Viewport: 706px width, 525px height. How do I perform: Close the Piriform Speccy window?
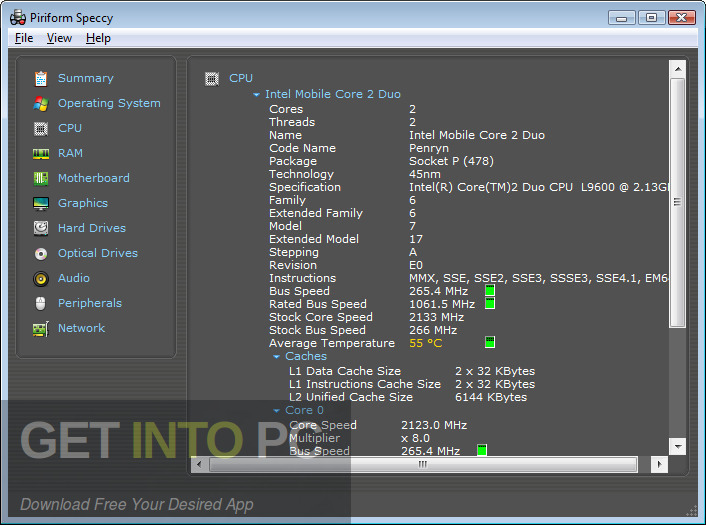[682, 18]
